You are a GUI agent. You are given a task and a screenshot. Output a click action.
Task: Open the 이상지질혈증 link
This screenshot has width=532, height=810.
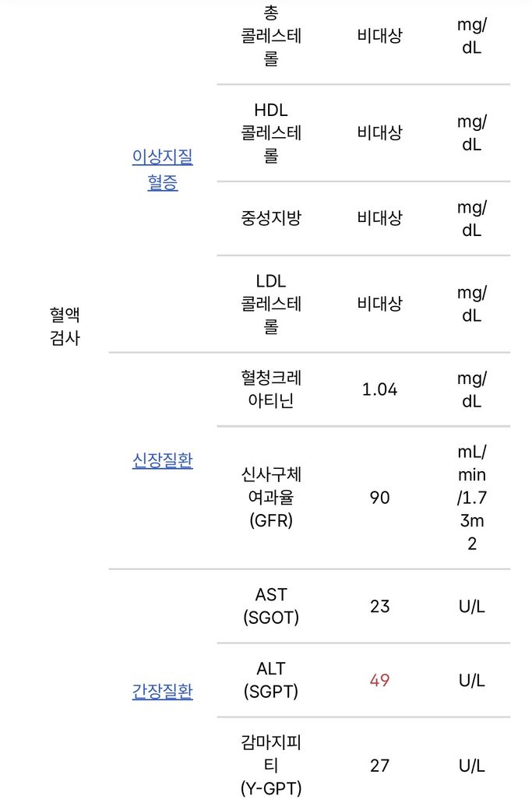point(163,171)
